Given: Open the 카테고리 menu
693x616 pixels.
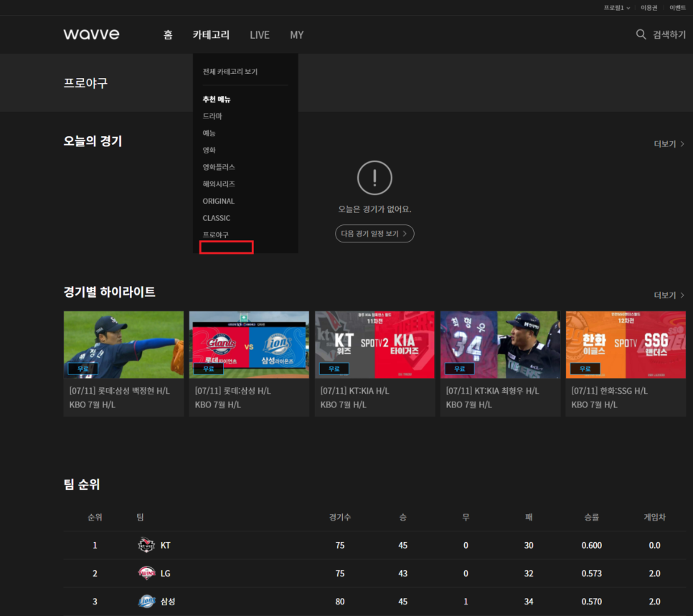Looking at the screenshot, I should tap(211, 35).
